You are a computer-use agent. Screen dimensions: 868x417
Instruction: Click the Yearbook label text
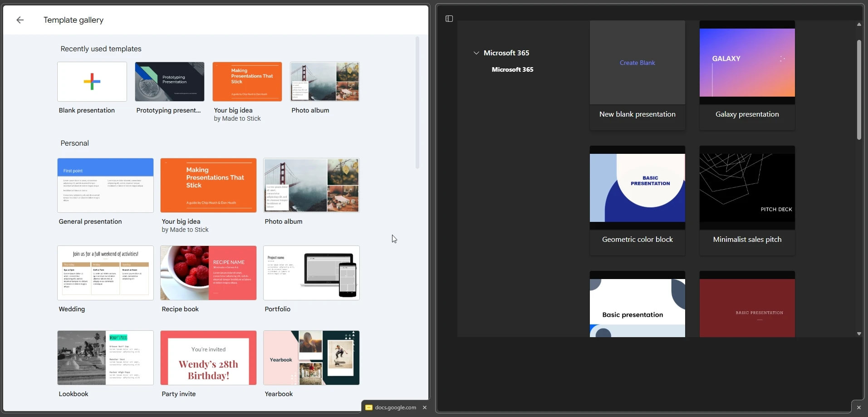pos(279,394)
